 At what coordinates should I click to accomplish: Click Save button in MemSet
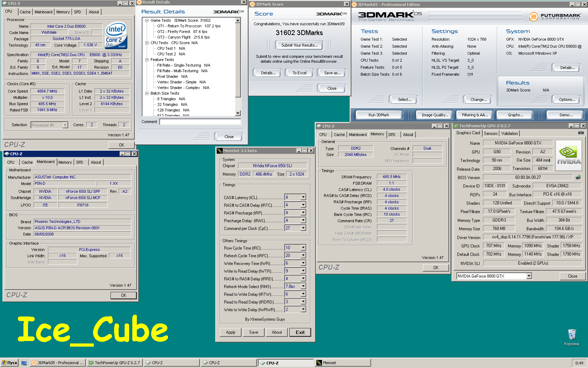pos(254,332)
